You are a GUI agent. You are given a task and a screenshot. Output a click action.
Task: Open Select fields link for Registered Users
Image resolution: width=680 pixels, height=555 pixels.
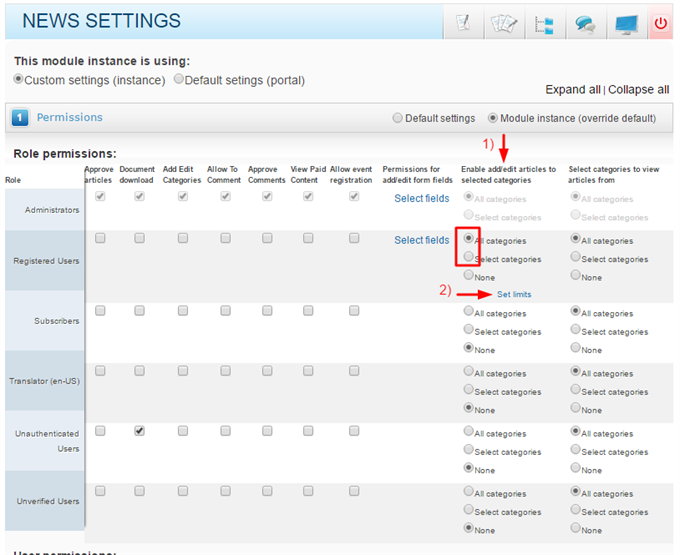pos(421,240)
